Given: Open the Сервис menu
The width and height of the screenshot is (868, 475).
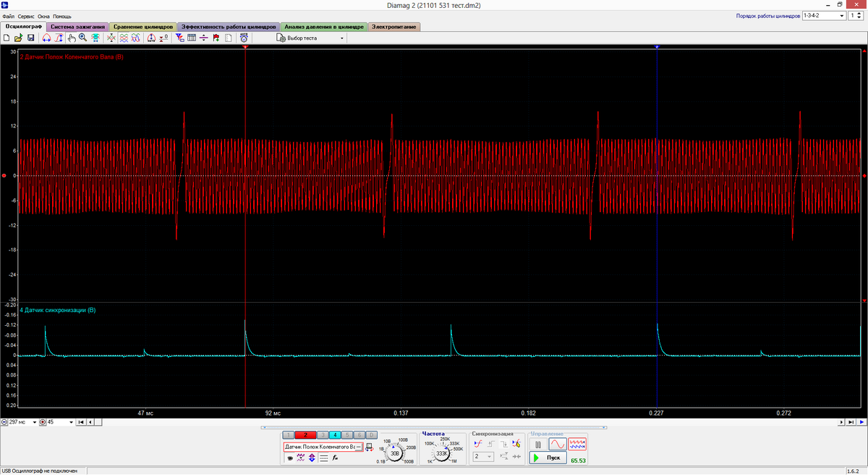Looking at the screenshot, I should point(26,15).
